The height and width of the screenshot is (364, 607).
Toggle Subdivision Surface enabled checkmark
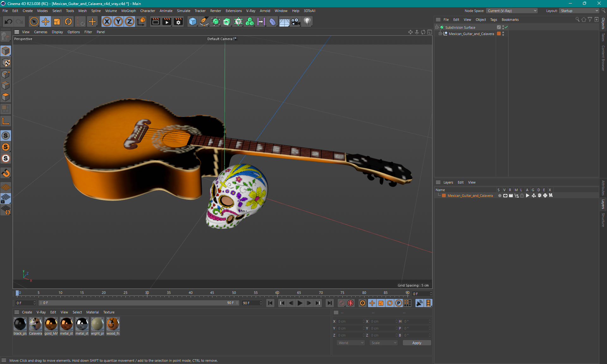506,27
